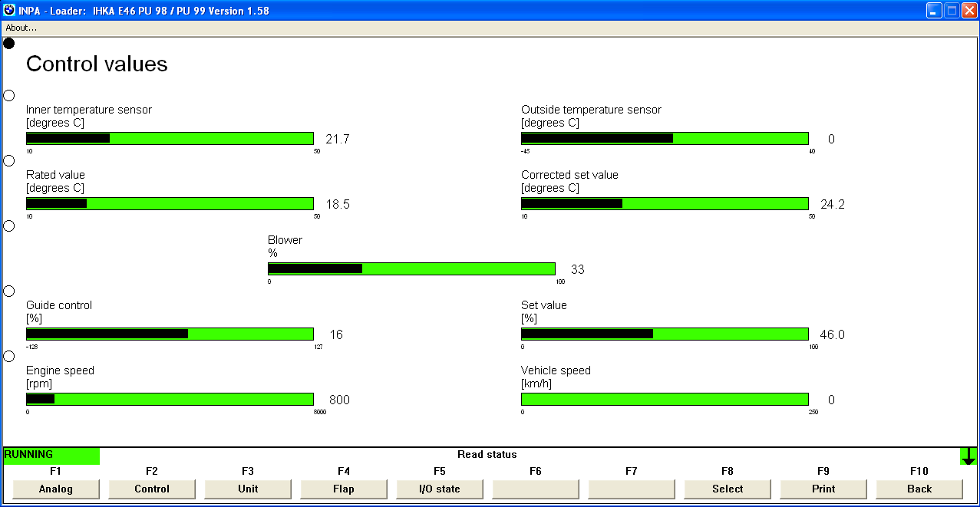Select the filled black circle above Control values

pyautogui.click(x=9, y=44)
